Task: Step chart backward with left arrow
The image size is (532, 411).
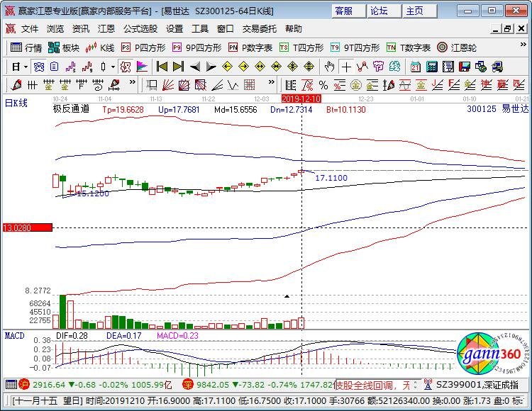Action: pos(195,67)
